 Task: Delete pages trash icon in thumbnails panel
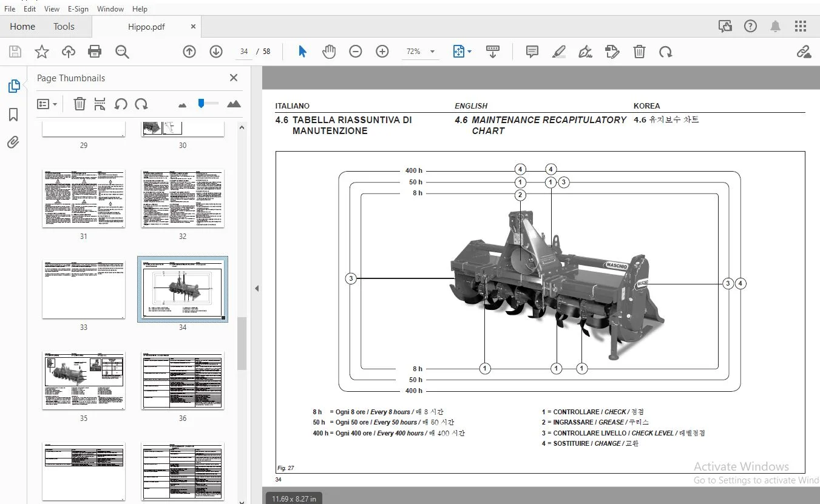80,104
